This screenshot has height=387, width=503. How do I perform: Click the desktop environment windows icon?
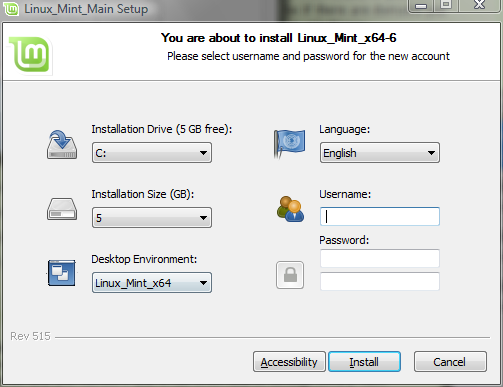pos(62,273)
